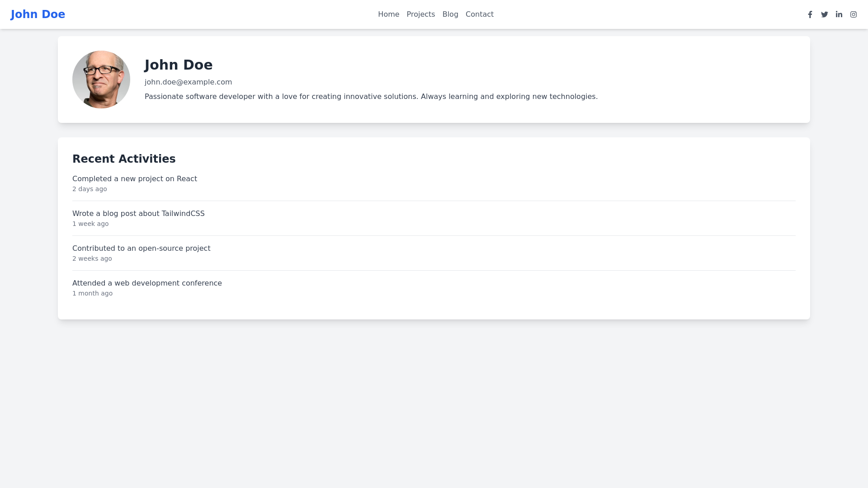868x488 pixels.
Task: Click the John Doe profile photo
Action: (101, 79)
